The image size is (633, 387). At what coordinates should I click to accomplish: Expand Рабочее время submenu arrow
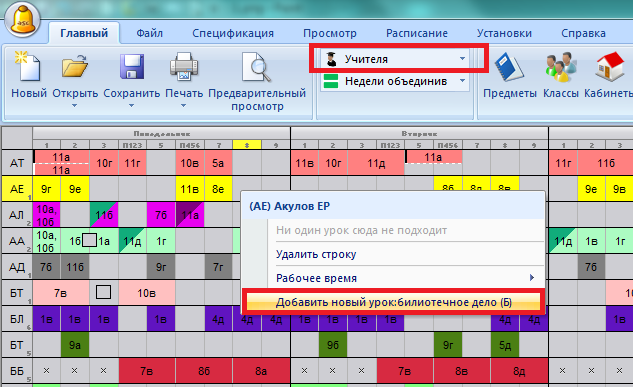pyautogui.click(x=532, y=278)
